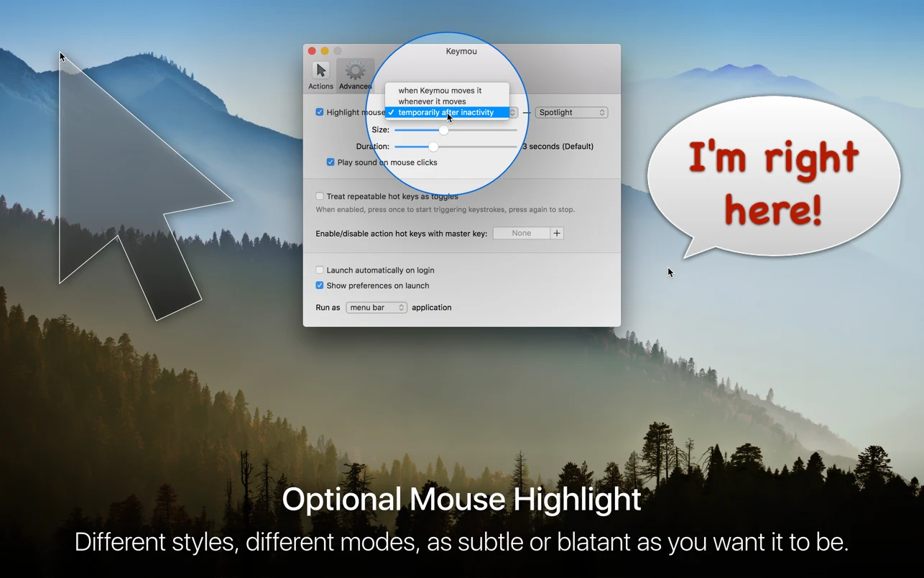Click the master key 'None' field
924x578 pixels.
pyautogui.click(x=521, y=233)
